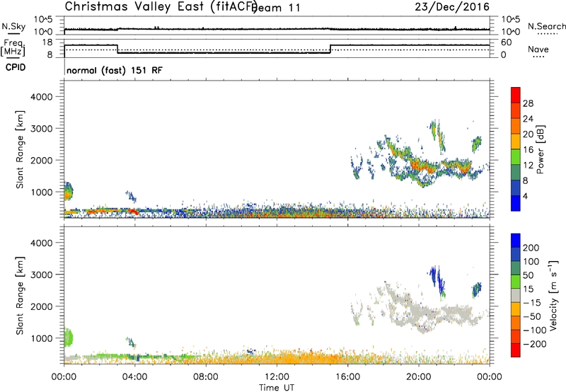Screen dimensions: 566x392
Task: Click the blue bottom of power colorbar
Action: tap(516, 203)
